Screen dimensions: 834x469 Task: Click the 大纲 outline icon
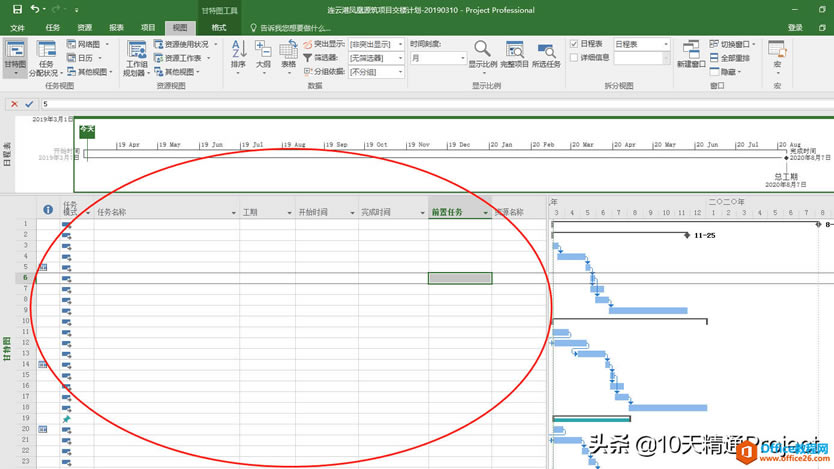click(x=263, y=49)
